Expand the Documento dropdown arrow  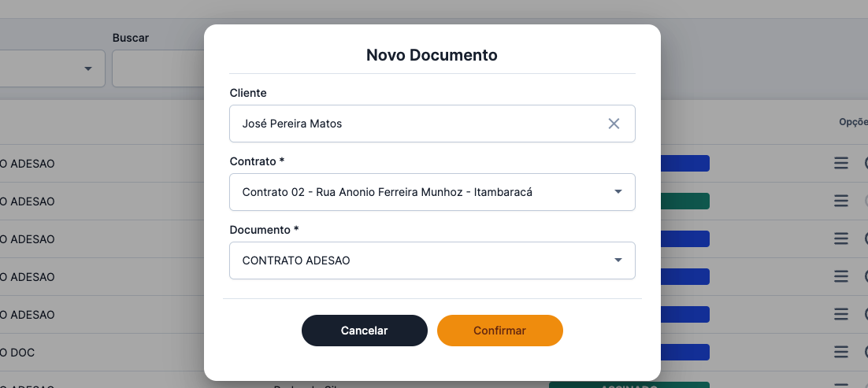[x=618, y=261]
